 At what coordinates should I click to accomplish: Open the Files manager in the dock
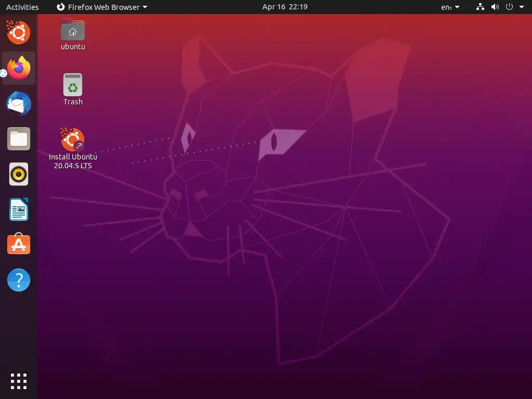(19, 139)
